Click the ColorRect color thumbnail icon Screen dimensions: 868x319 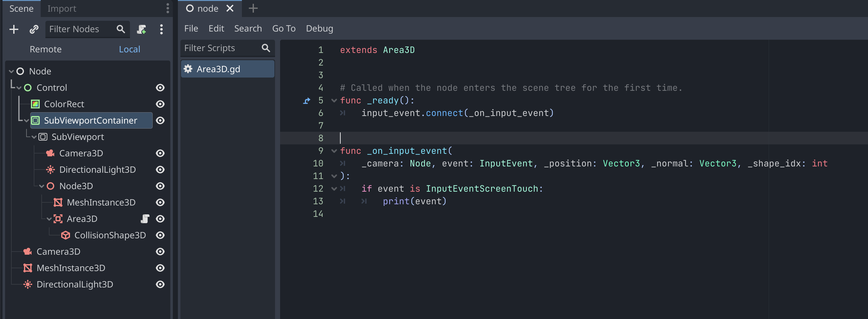35,104
